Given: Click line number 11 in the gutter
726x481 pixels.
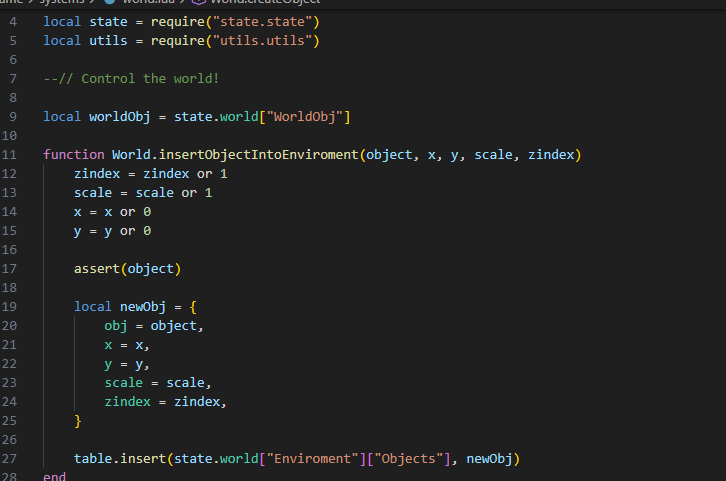Looking at the screenshot, I should (x=12, y=154).
